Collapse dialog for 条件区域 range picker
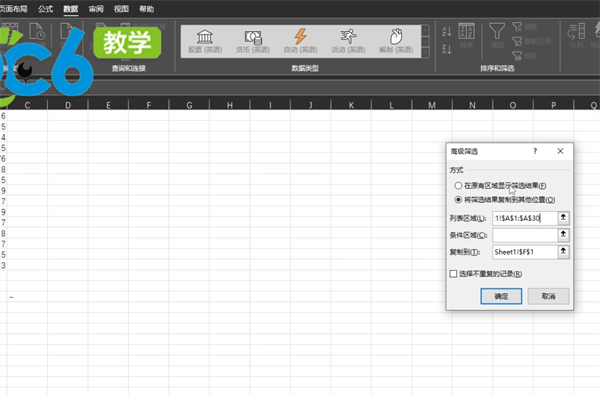The width and height of the screenshot is (600, 395). (563, 235)
